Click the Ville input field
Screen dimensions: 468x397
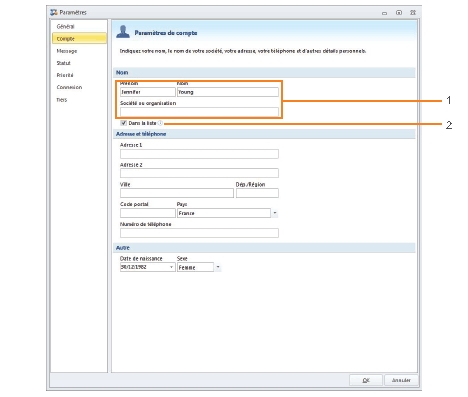(177, 193)
